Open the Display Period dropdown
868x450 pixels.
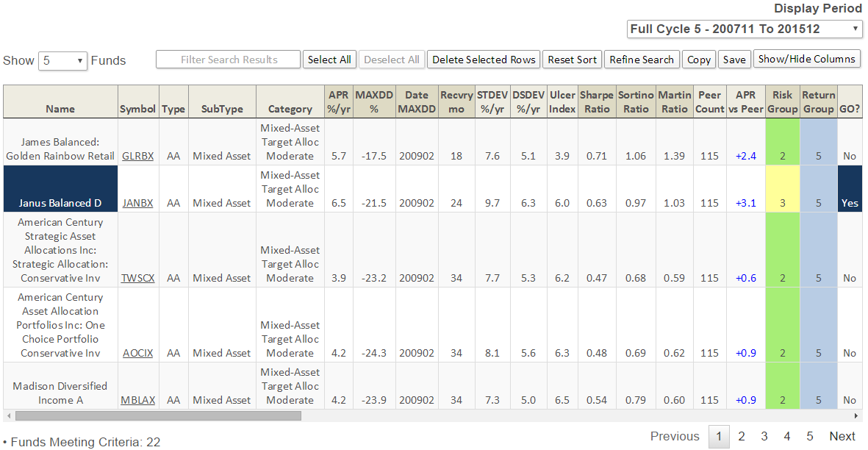(x=745, y=29)
